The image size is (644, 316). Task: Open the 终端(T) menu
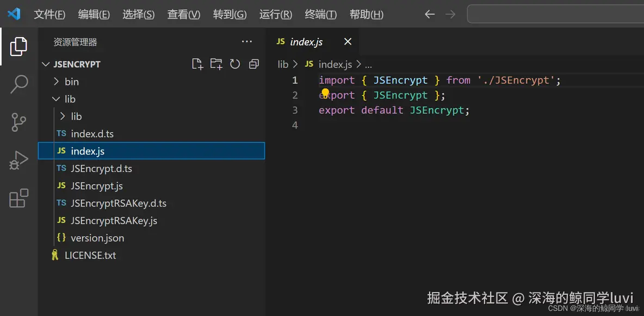pyautogui.click(x=321, y=15)
